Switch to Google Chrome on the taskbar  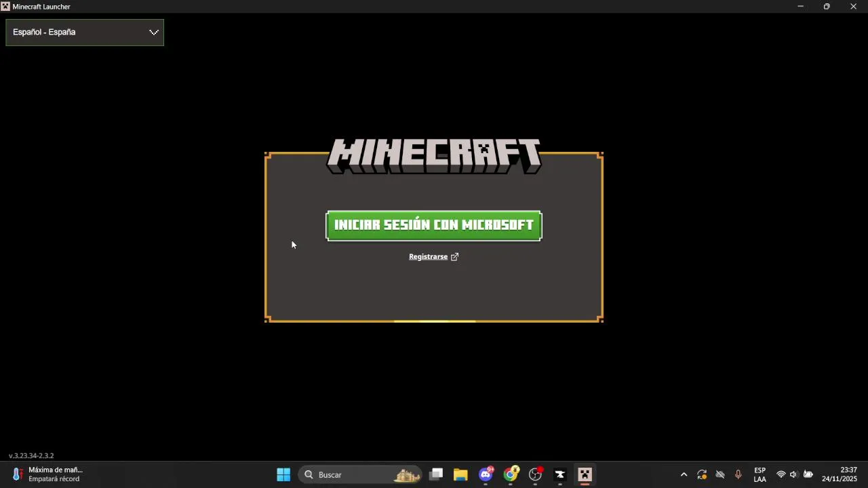(x=511, y=474)
